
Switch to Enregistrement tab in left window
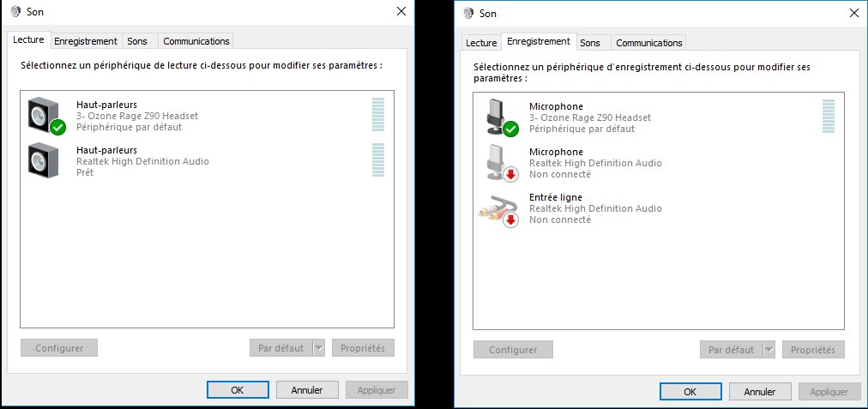86,41
